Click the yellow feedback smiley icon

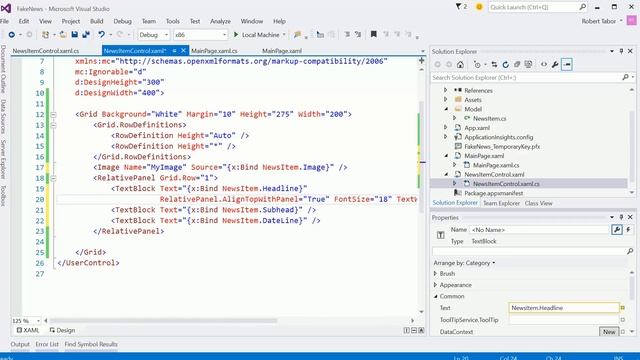pyautogui.click(x=479, y=7)
